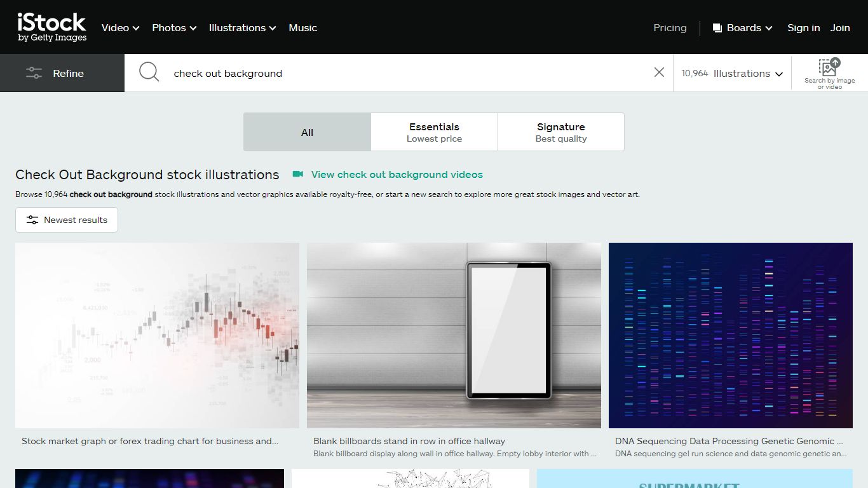This screenshot has width=868, height=488.
Task: Click the Sign in link
Action: click(x=803, y=28)
